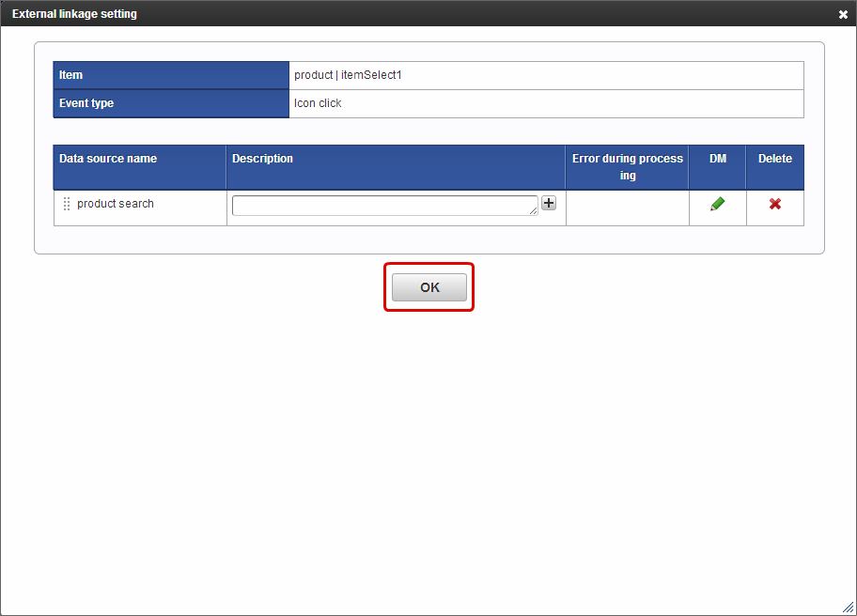The image size is (857, 616).
Task: Click the plus icon beside description field
Action: point(549,203)
